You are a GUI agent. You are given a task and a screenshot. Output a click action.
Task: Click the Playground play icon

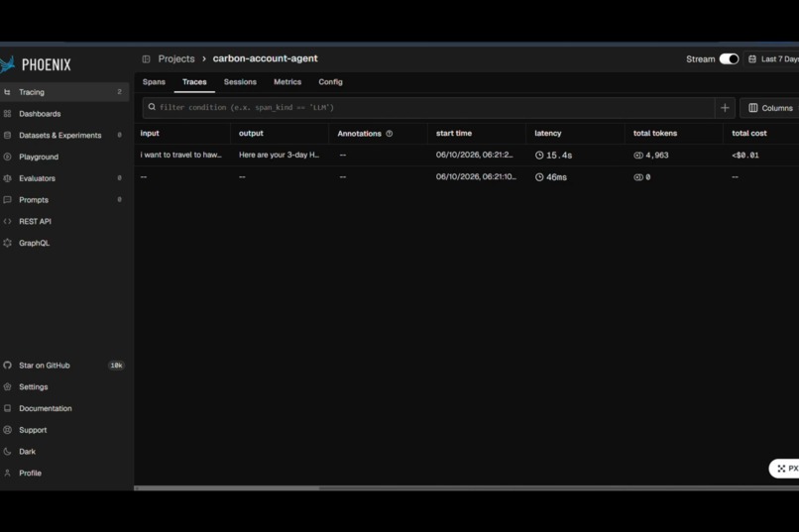click(7, 157)
